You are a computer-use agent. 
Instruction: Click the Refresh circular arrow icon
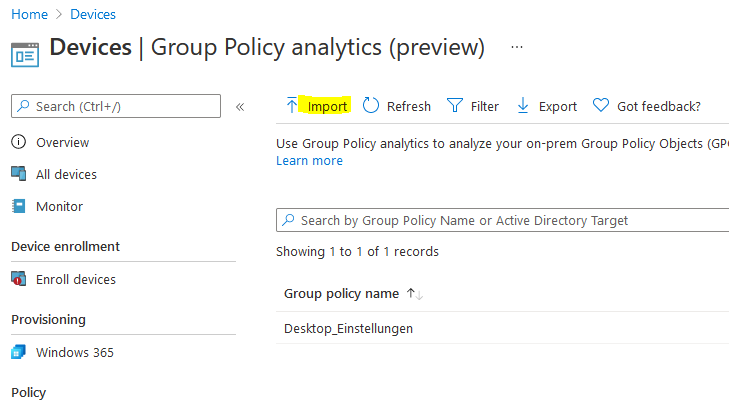click(x=371, y=106)
